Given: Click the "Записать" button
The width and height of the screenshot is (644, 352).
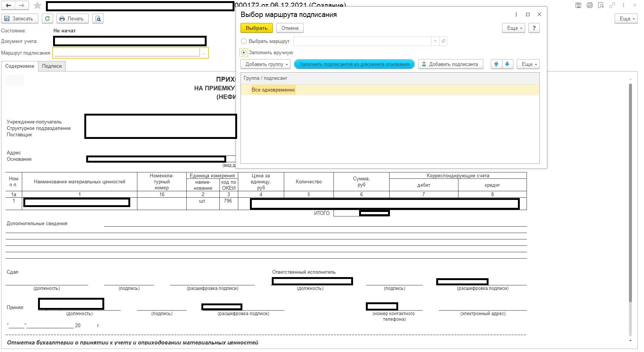Looking at the screenshot, I should (20, 18).
